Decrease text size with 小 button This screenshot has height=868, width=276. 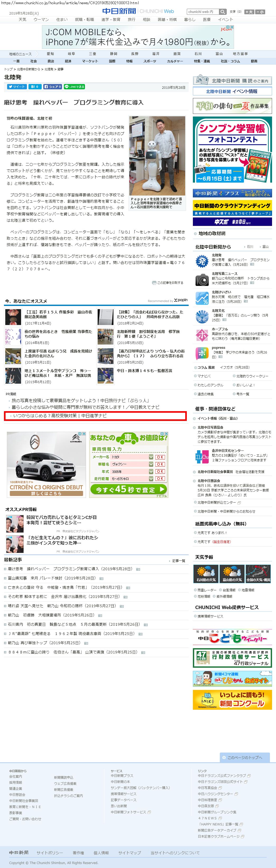pyautogui.click(x=260, y=12)
